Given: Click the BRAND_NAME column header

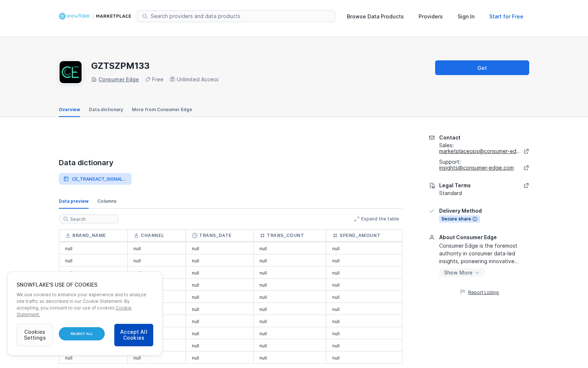Looking at the screenshot, I should point(93,236).
